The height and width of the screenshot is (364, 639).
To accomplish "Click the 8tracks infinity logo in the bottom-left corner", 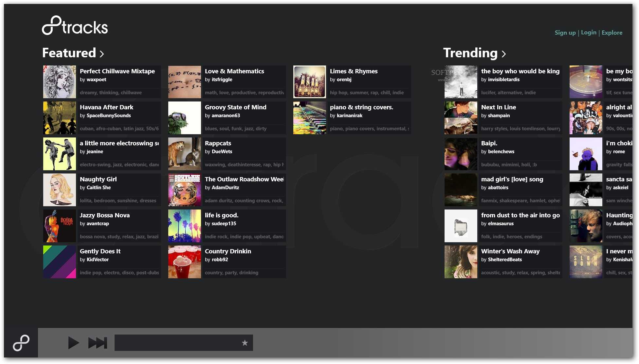I will [x=21, y=343].
